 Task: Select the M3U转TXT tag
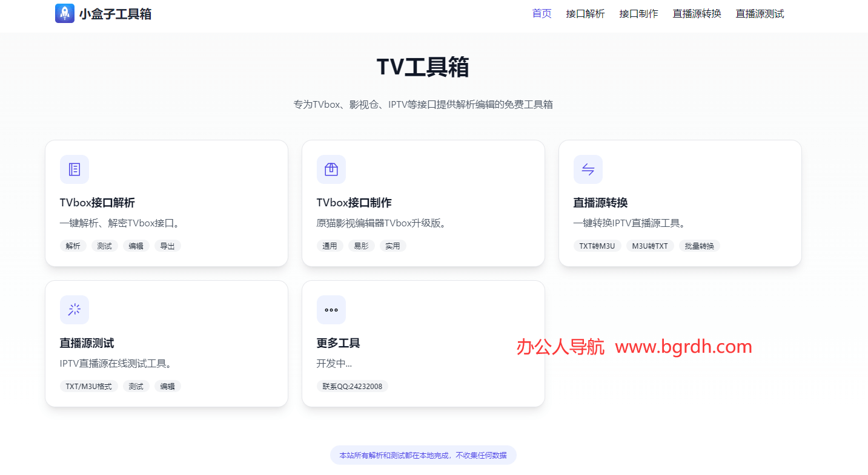click(649, 246)
